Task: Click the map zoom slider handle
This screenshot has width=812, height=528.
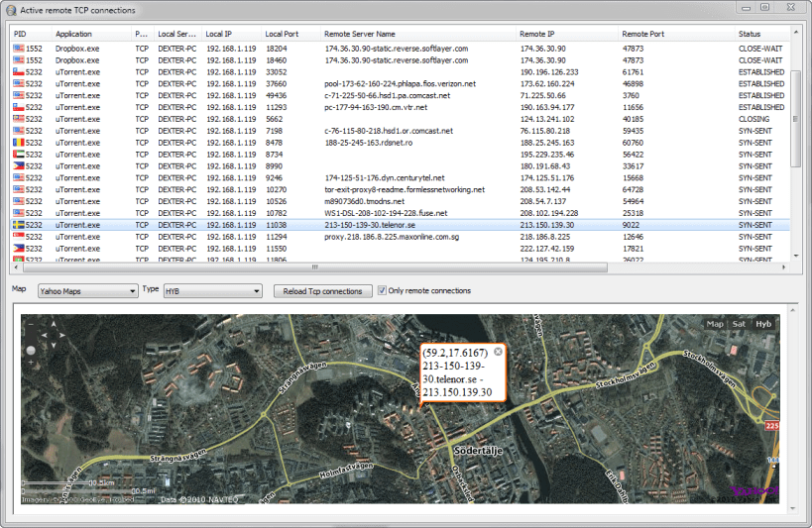Action: click(30, 350)
